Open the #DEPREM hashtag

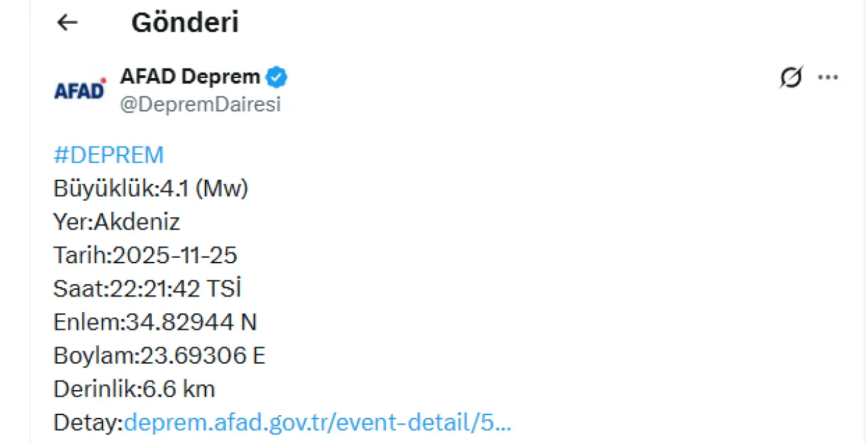point(108,155)
